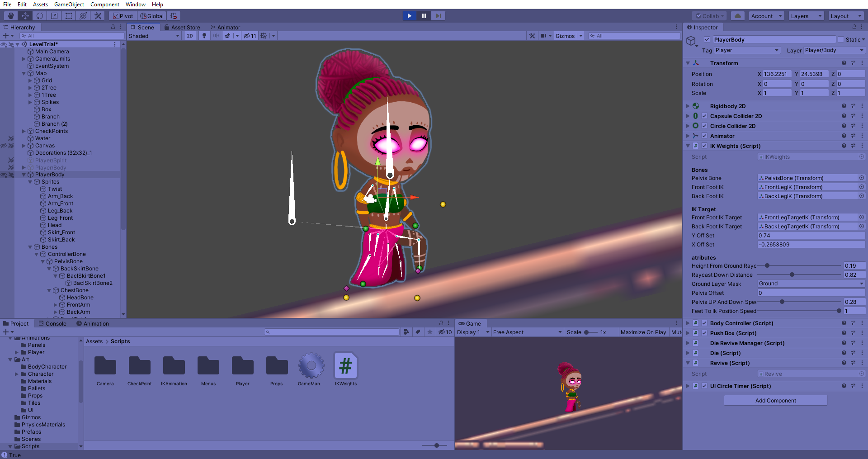Screen dimensions: 868x459
Task: Disable the Animator component checkbox
Action: tap(704, 136)
